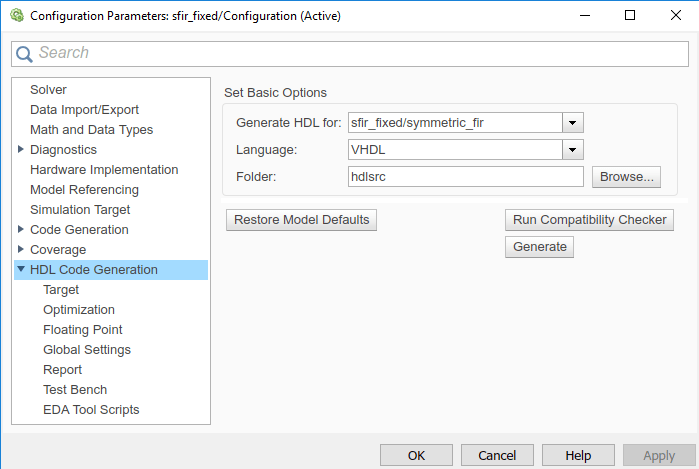This screenshot has width=699, height=469.
Task: Open the Generate HDL for dropdown
Action: point(573,123)
